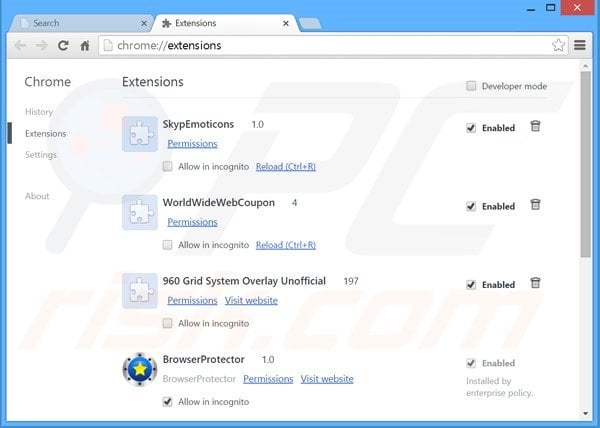
Task: Open the Chrome hamburger menu
Action: tap(580, 45)
